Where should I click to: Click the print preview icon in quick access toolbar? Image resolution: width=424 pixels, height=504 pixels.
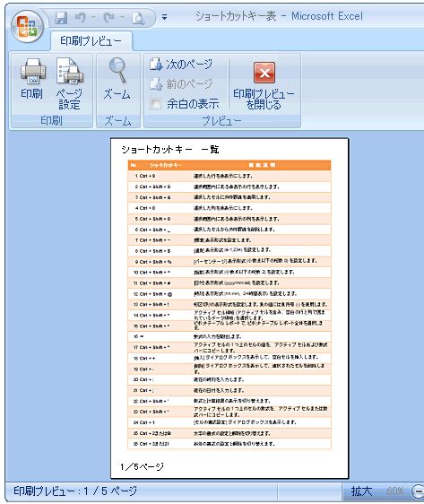click(138, 18)
